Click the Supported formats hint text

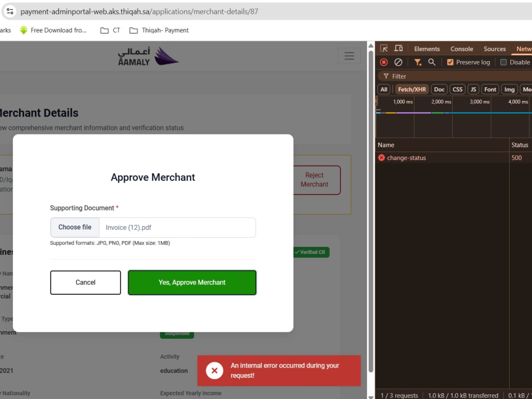click(110, 243)
